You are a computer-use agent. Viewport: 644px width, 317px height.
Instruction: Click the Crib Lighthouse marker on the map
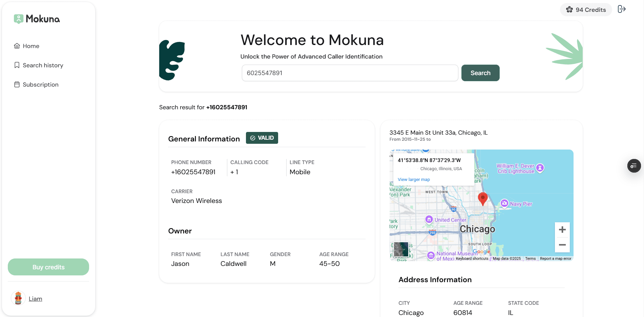pos(540,168)
